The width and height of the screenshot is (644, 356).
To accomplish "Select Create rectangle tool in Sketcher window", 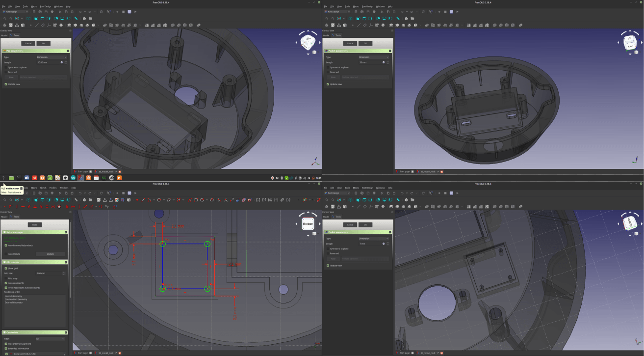I will click(196, 200).
